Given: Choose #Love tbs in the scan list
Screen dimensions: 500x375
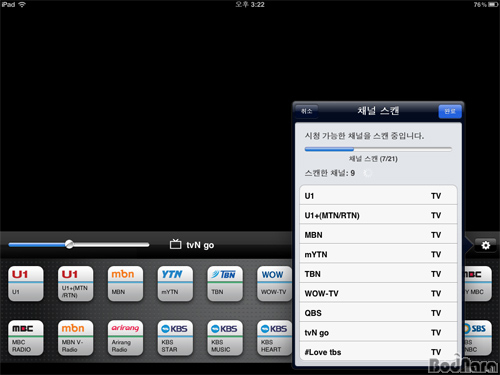Looking at the screenshot, I should pyautogui.click(x=378, y=352).
